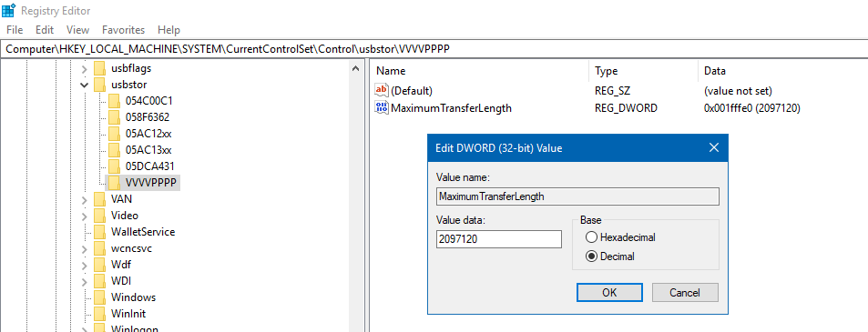The height and width of the screenshot is (332, 868).
Task: Select the WalletService folder icon
Action: 99,231
